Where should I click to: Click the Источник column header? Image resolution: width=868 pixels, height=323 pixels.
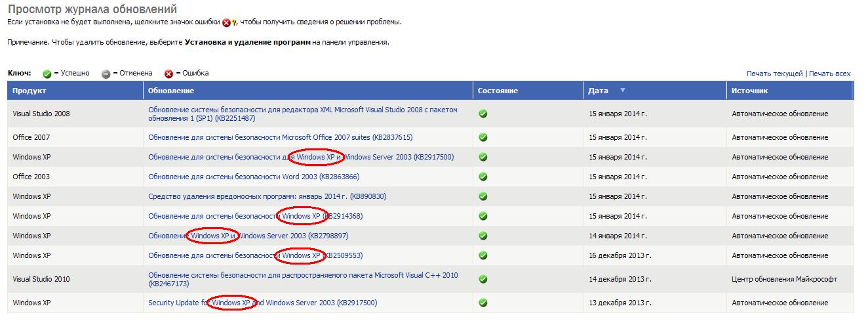(x=749, y=91)
